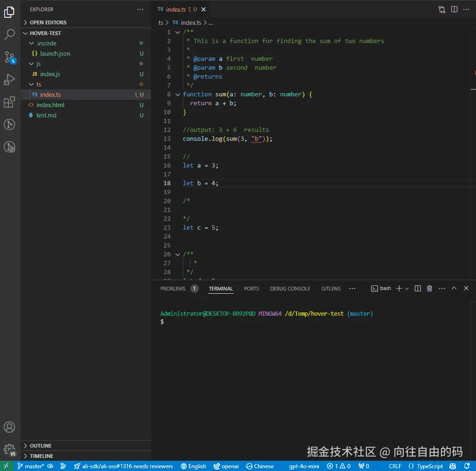Image resolution: width=476 pixels, height=471 pixels.
Task: Click the Manage gear icon
Action: tap(9, 449)
